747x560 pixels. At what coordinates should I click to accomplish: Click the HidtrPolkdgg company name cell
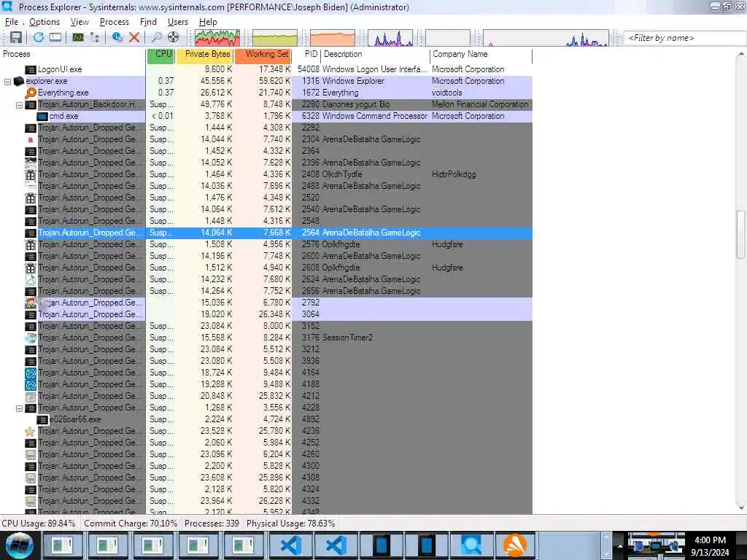pos(454,174)
